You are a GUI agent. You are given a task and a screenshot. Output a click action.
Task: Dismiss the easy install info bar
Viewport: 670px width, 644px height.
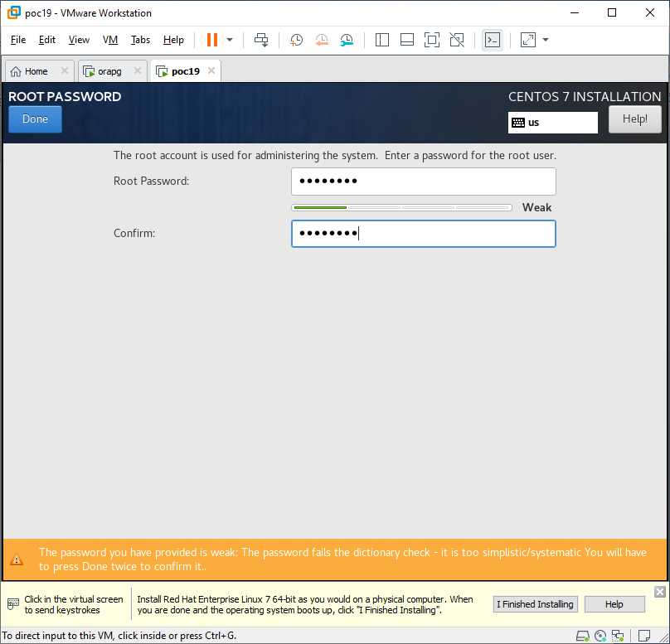coord(660,592)
